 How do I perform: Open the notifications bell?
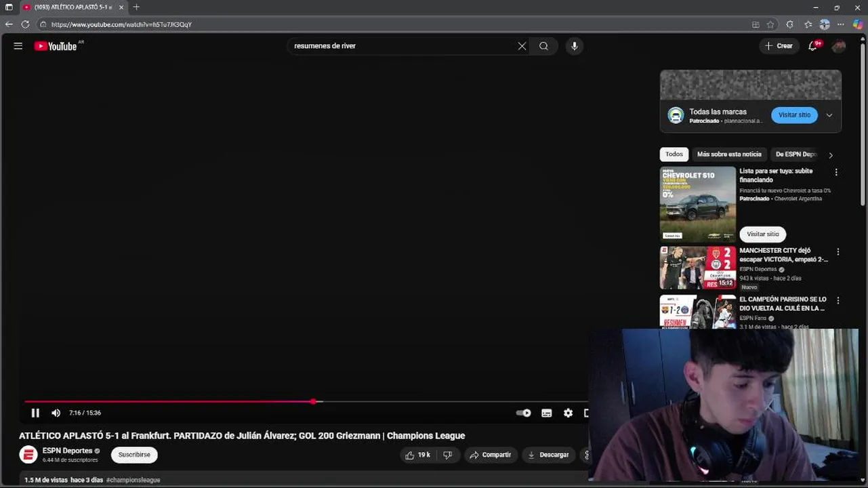click(813, 46)
